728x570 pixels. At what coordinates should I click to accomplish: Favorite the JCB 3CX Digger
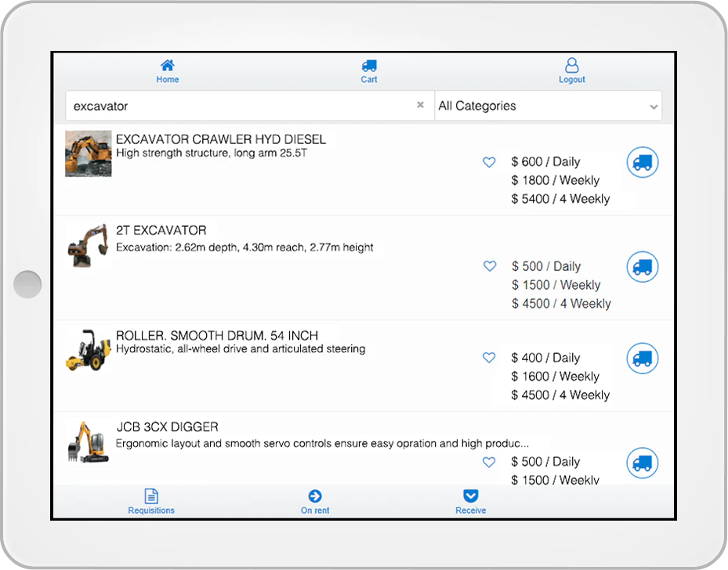click(489, 462)
